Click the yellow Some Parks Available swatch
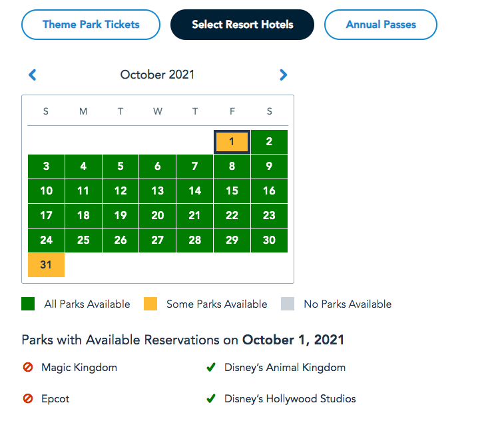The height and width of the screenshot is (425, 504). point(150,304)
